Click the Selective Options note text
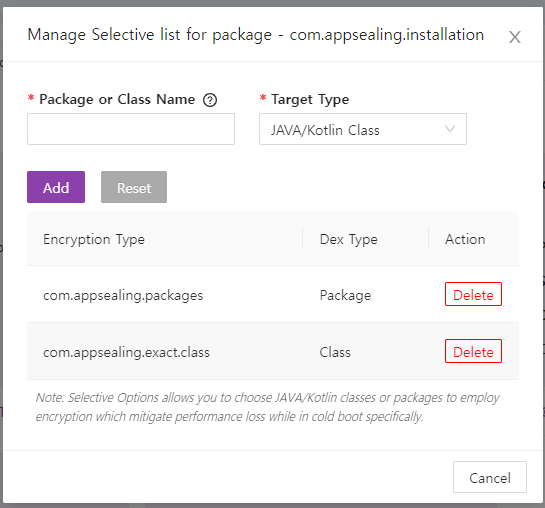545x508 pixels. 267,407
